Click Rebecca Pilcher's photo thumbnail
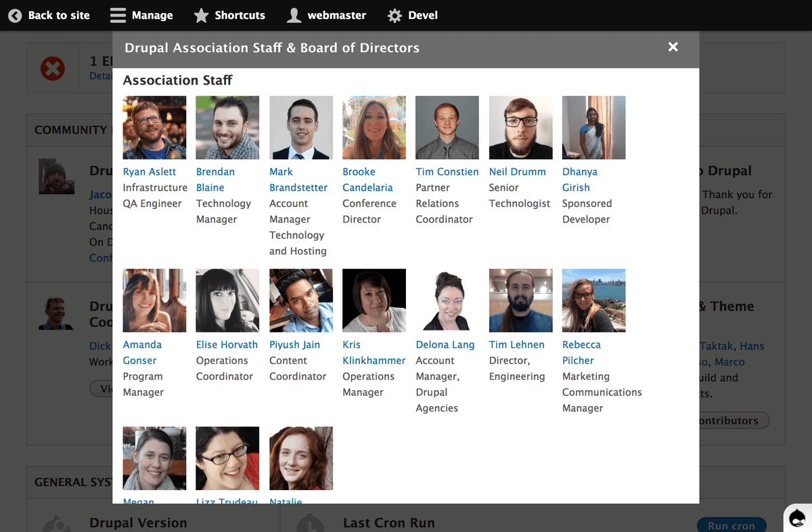 593,301
